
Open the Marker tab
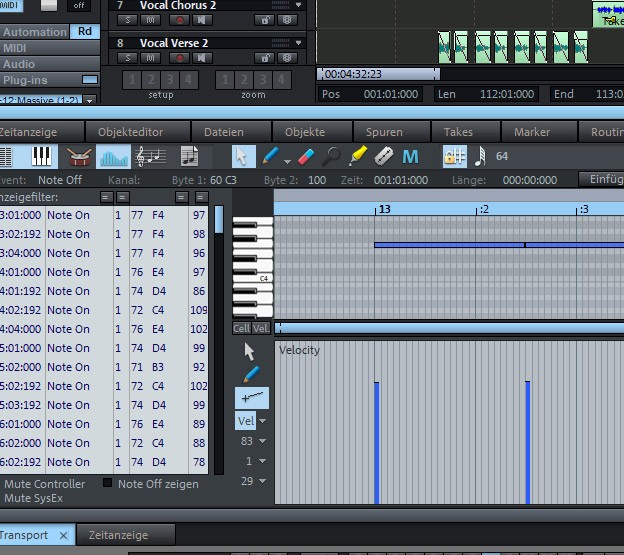pos(531,132)
